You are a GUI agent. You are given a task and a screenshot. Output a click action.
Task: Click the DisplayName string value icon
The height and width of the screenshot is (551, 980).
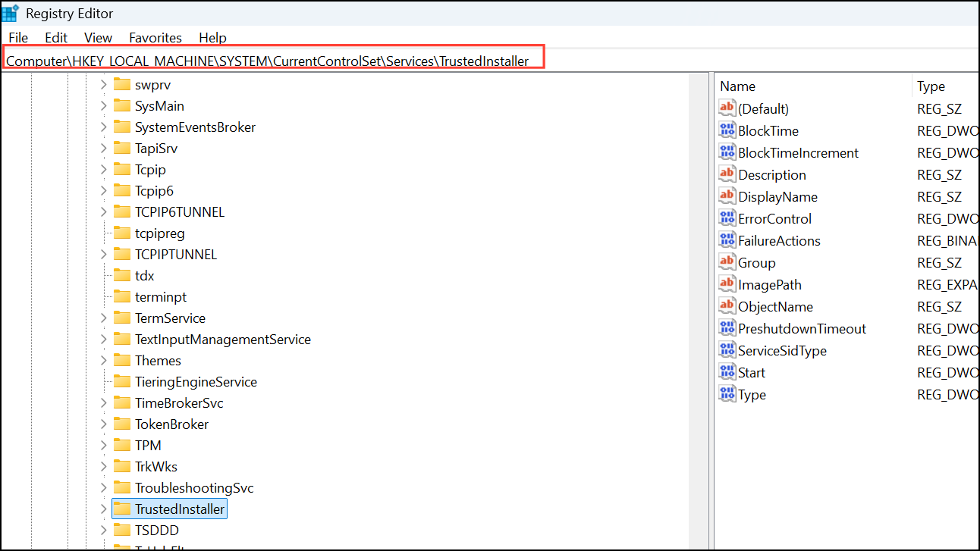point(727,196)
